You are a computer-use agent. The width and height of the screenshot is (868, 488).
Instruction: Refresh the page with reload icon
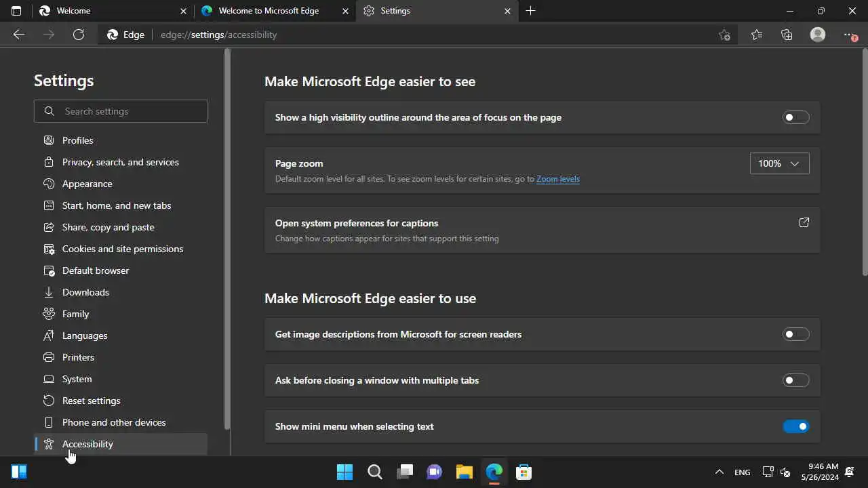coord(79,35)
